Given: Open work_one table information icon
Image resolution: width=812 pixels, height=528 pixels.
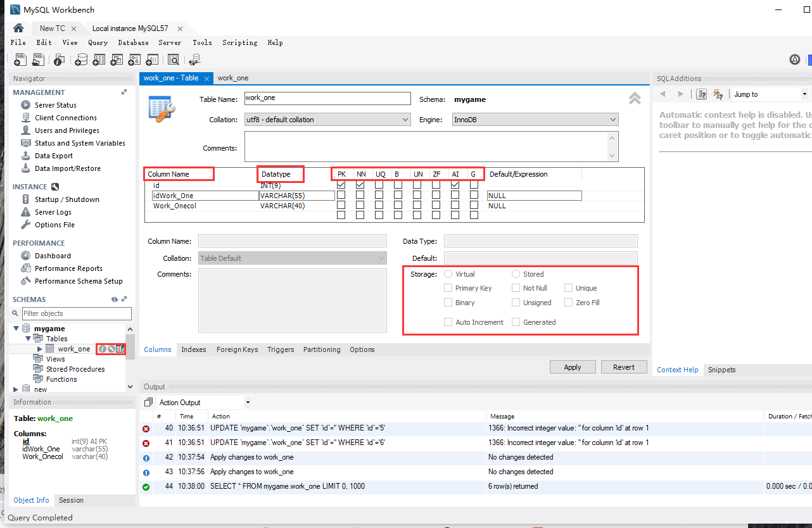Looking at the screenshot, I should pos(102,349).
